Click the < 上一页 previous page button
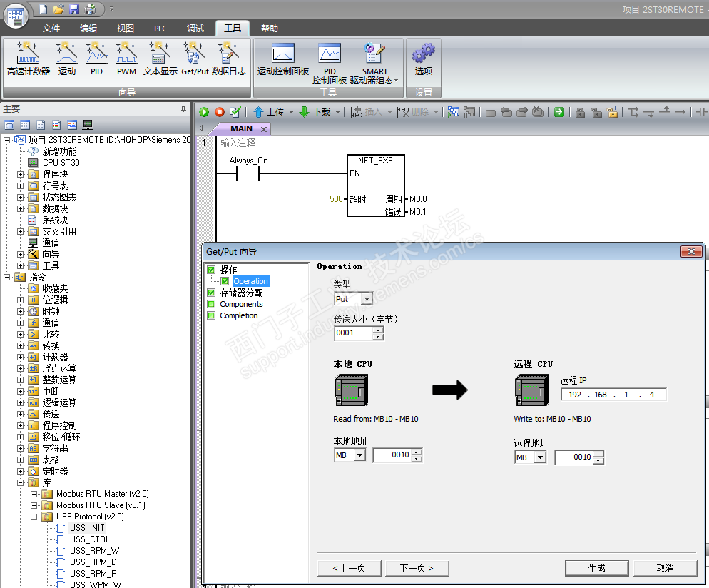The height and width of the screenshot is (588, 709). point(349,568)
